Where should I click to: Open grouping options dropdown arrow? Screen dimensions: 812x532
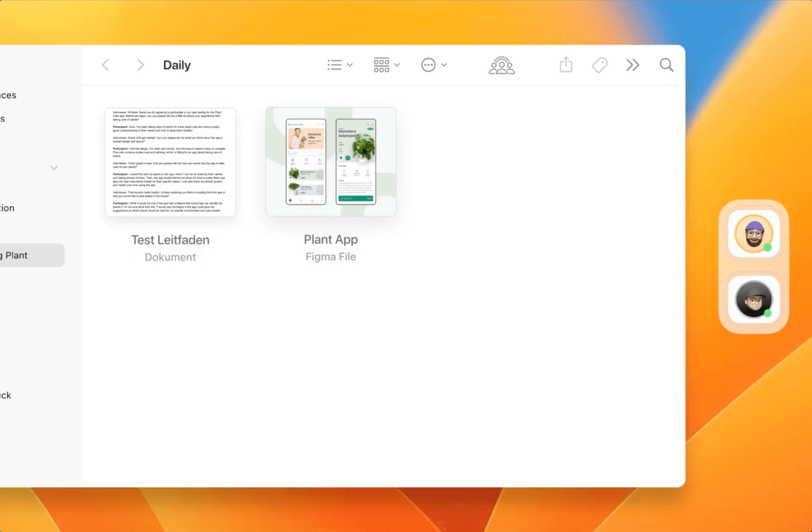click(x=397, y=65)
